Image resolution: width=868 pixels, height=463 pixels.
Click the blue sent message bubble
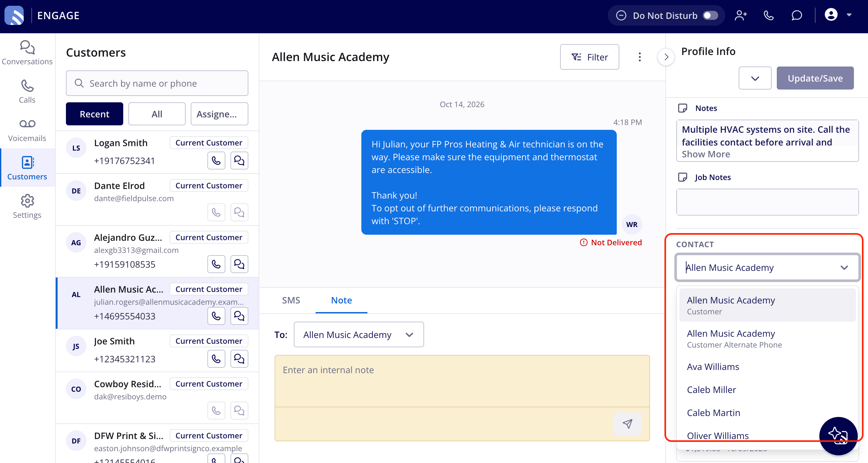(x=489, y=182)
